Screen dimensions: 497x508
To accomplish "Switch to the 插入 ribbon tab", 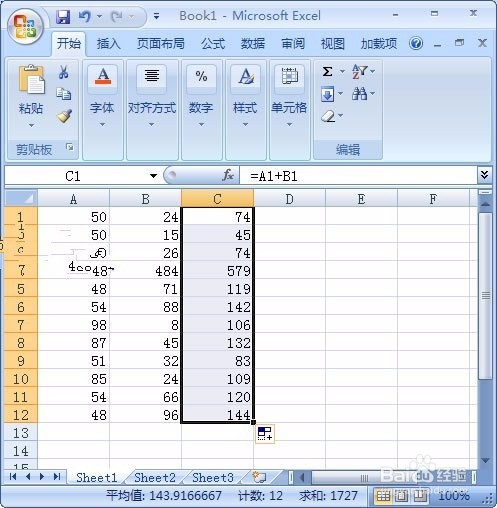I will (x=109, y=44).
